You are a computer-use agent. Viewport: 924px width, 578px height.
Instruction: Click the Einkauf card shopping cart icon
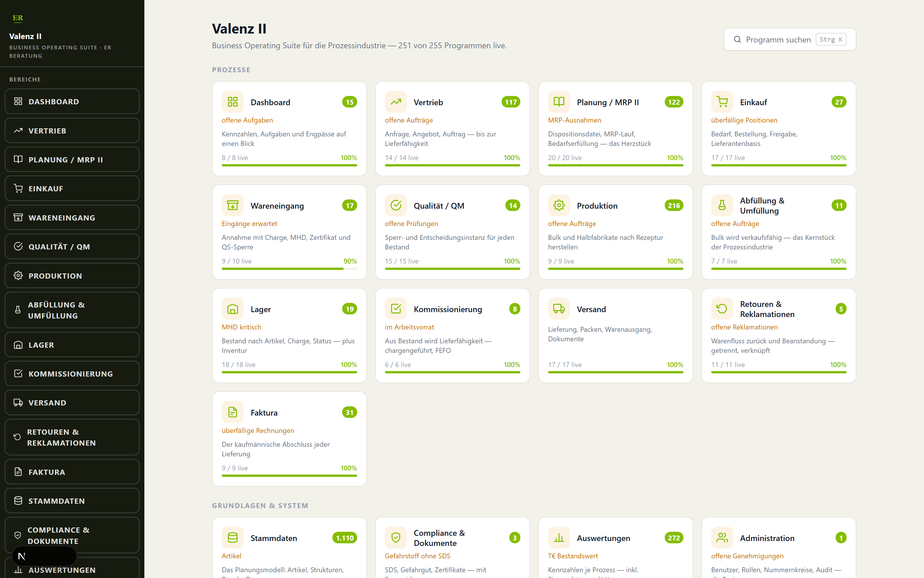click(x=722, y=102)
